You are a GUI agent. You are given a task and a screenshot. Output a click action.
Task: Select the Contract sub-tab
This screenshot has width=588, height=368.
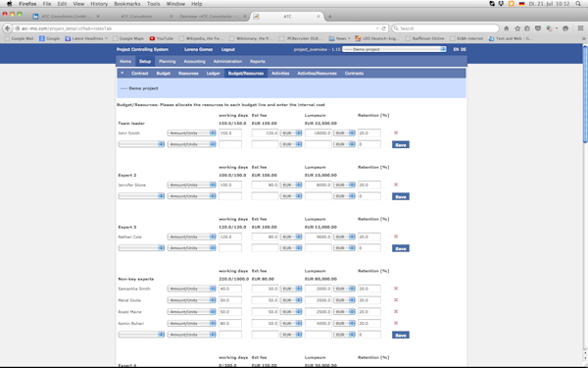pos(139,74)
